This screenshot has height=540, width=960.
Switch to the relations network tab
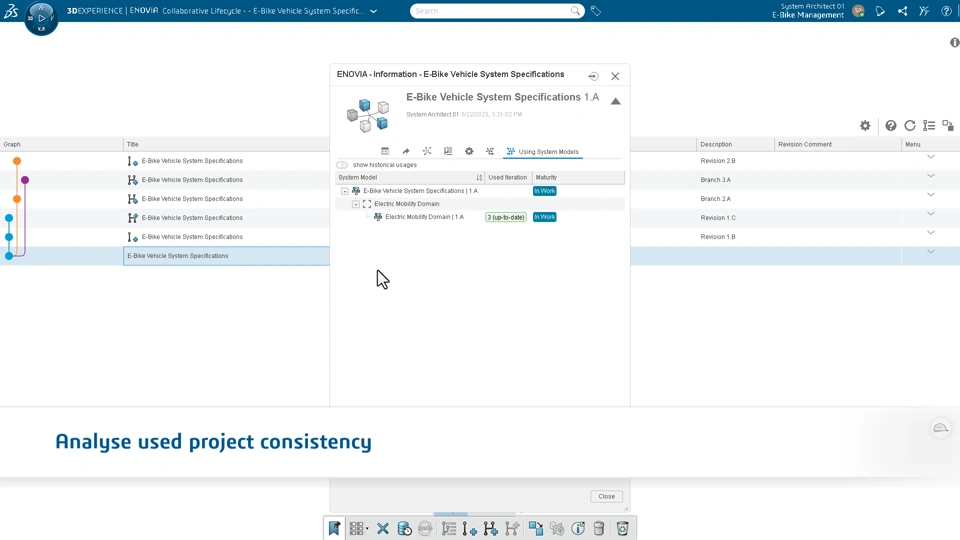tap(427, 151)
